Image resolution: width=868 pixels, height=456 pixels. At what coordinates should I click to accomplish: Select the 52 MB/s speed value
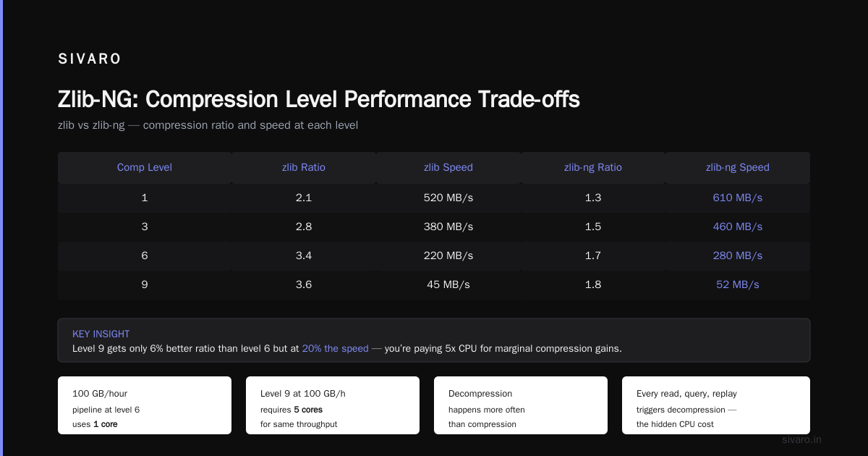(x=738, y=284)
